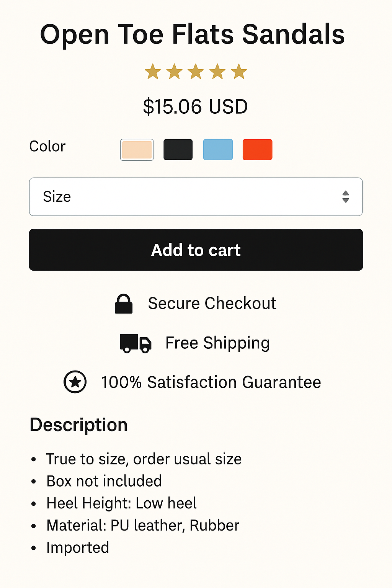Click the Free Shipping label
Image resolution: width=392 pixels, height=588 pixels.
[x=217, y=343]
